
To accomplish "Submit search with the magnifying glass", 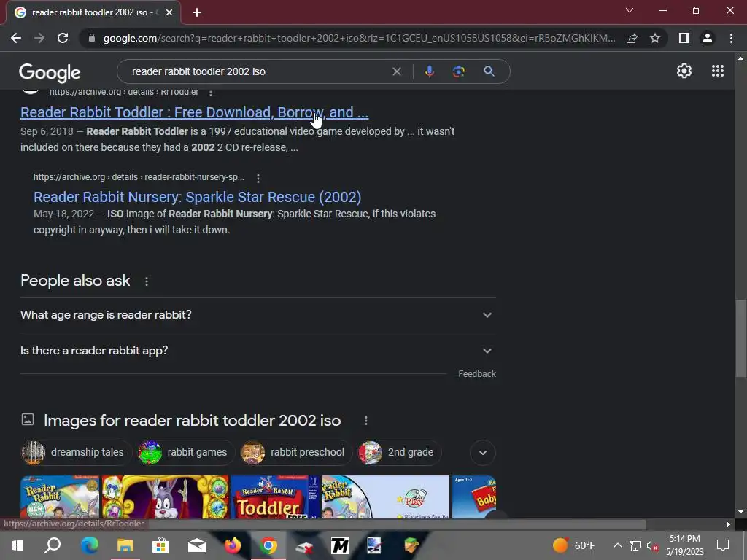I will point(489,71).
